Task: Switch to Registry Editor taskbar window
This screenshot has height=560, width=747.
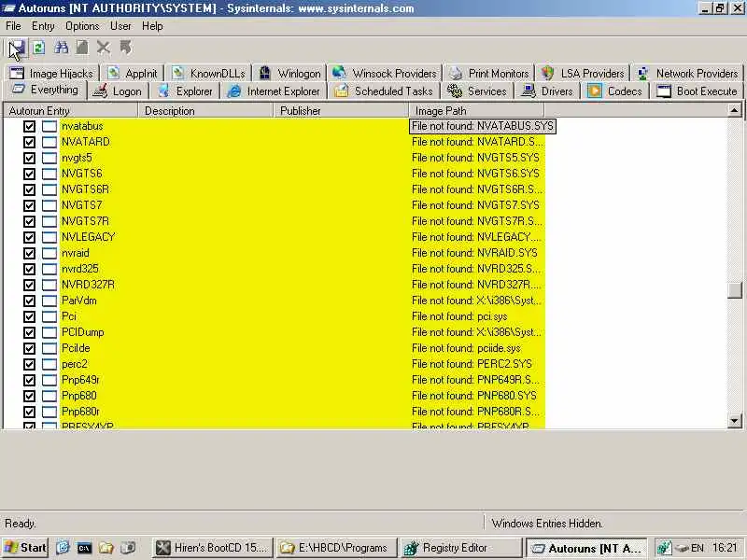Action: (x=461, y=548)
